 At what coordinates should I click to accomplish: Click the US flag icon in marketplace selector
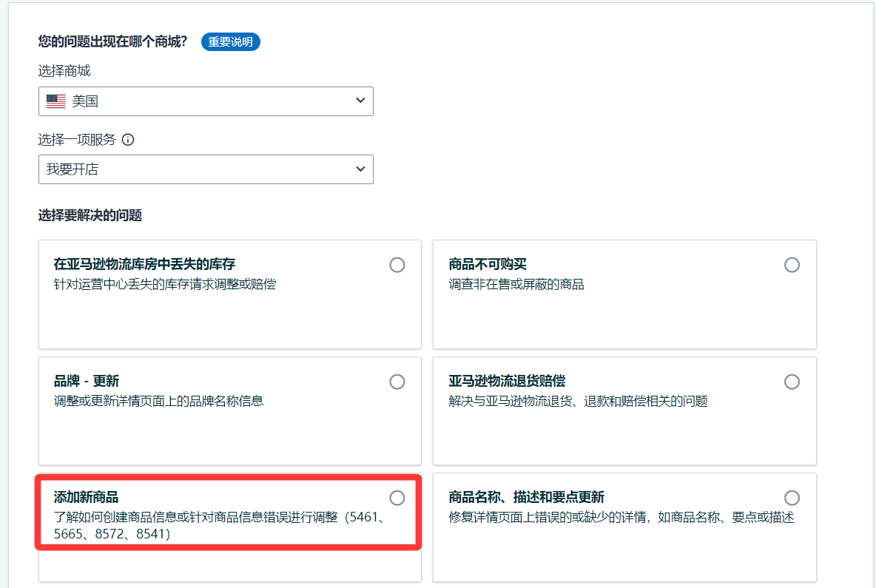pyautogui.click(x=56, y=101)
